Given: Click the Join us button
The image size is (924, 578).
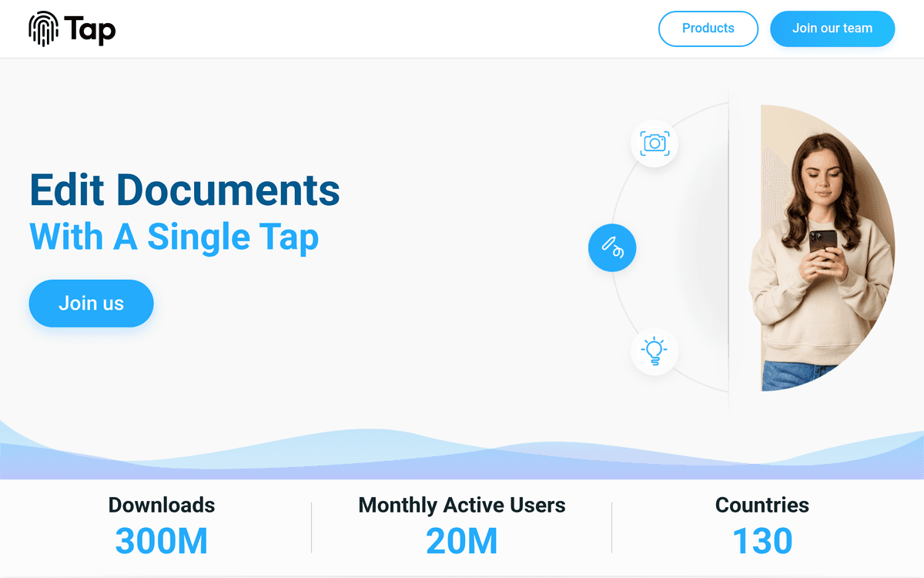Looking at the screenshot, I should (91, 304).
